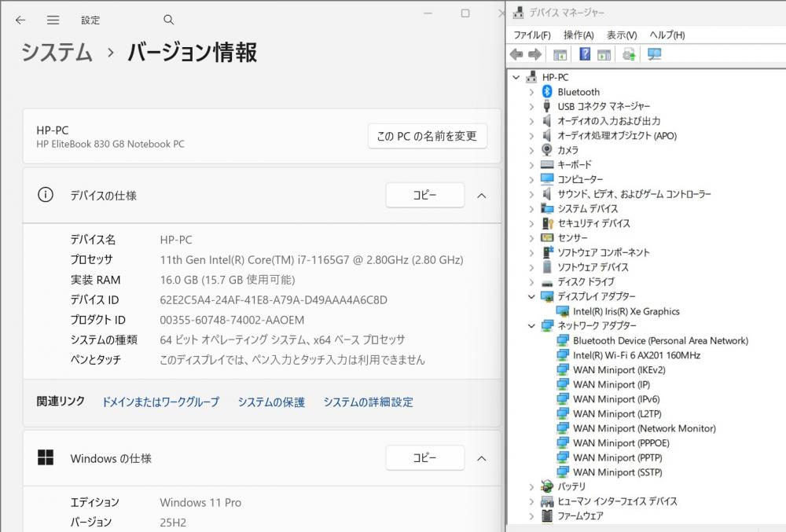
Task: Select WAN Miniport (Network Monitor) entry
Action: [x=645, y=428]
